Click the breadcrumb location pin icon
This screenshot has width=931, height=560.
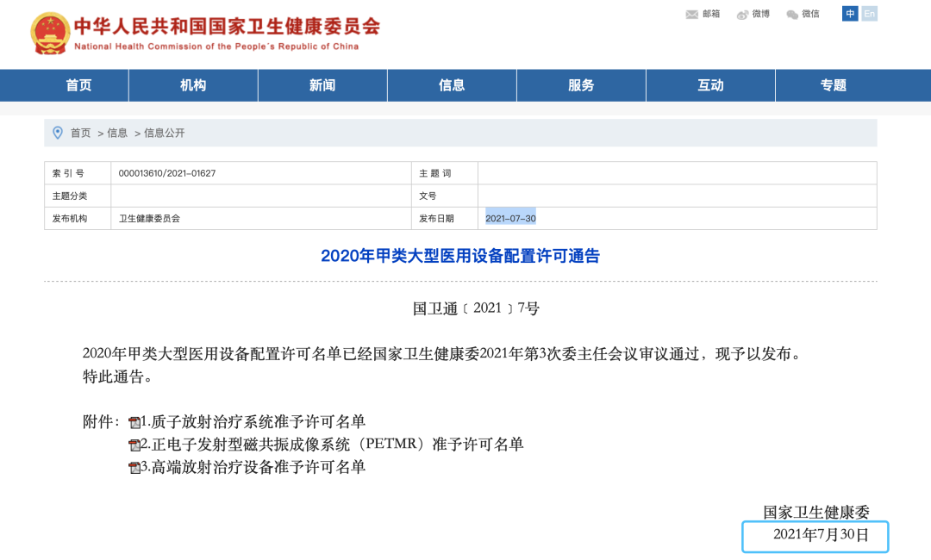[58, 133]
